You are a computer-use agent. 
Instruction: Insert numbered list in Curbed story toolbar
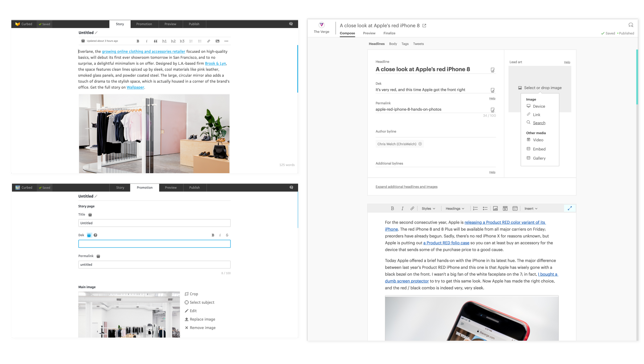point(191,41)
